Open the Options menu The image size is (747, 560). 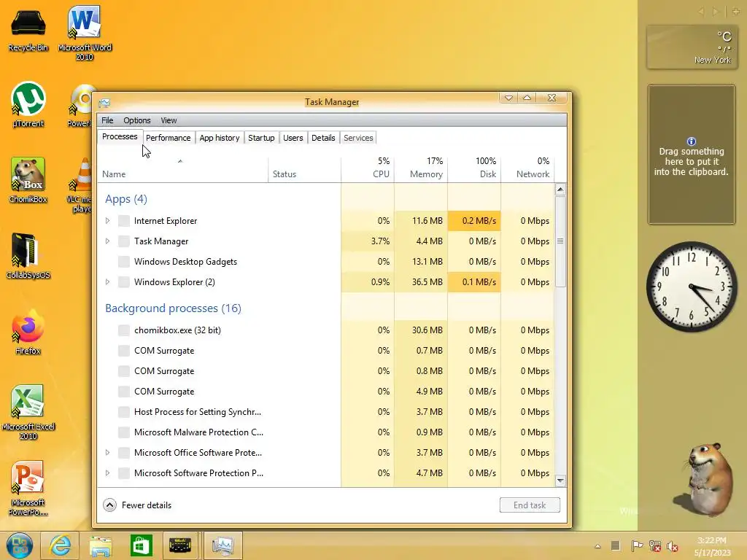point(136,120)
